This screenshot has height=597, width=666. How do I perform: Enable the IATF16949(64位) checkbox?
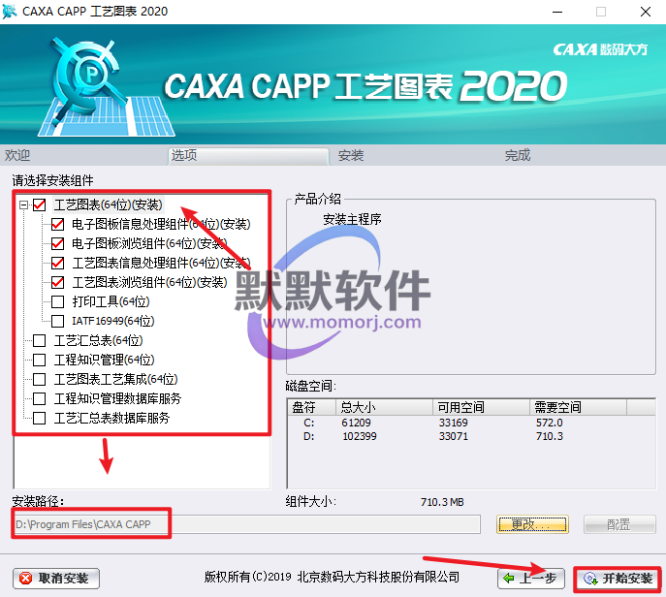(x=58, y=321)
